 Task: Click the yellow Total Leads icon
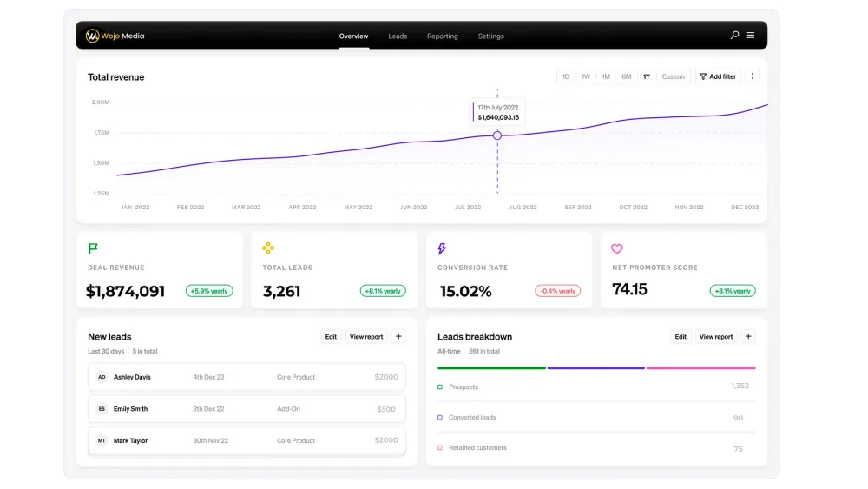268,248
